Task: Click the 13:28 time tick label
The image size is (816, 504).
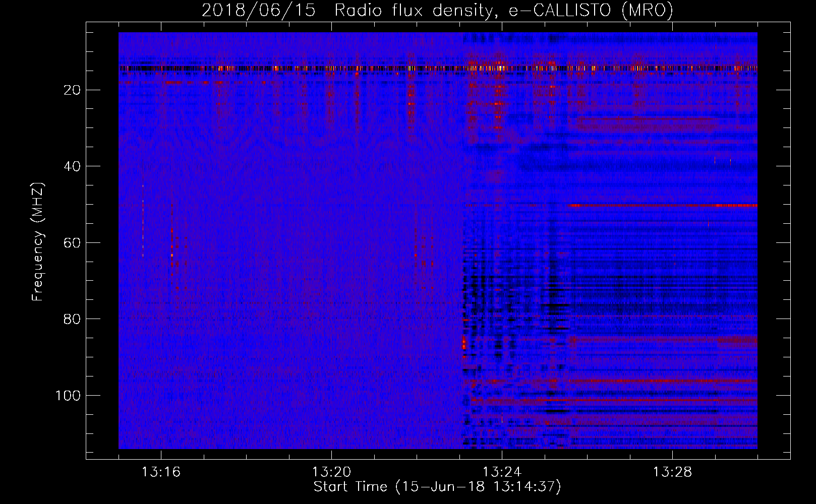Action: pyautogui.click(x=672, y=472)
